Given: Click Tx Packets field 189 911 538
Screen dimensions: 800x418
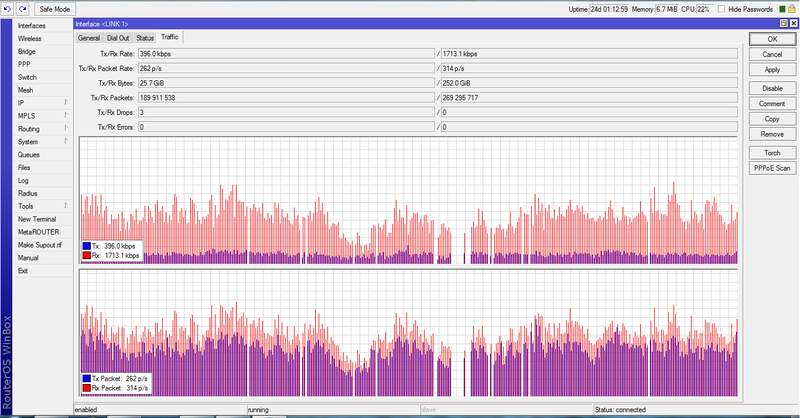Looking at the screenshot, I should 286,97.
